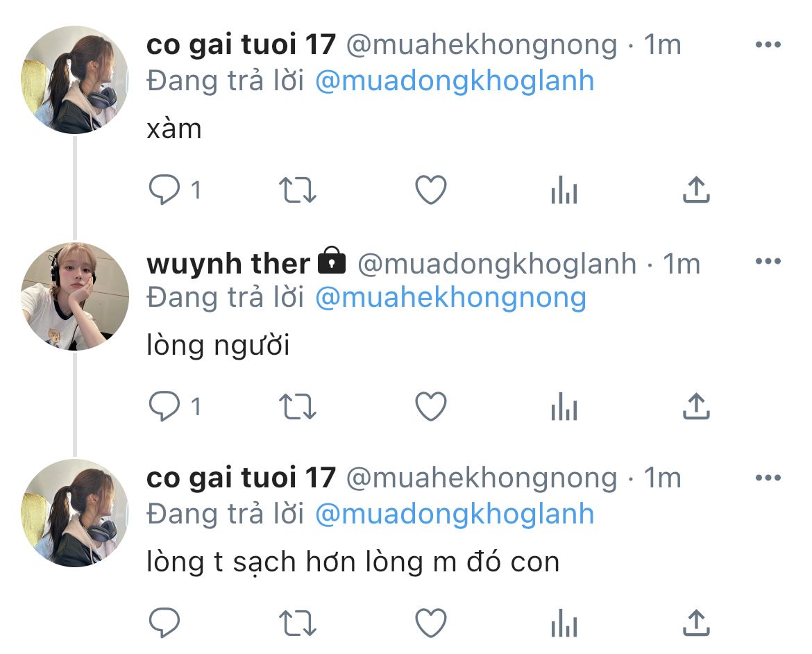This screenshot has width=812, height=654.
Task: Open @muahekhongnong mention in wuynh ther's reply
Action: pyautogui.click(x=450, y=298)
